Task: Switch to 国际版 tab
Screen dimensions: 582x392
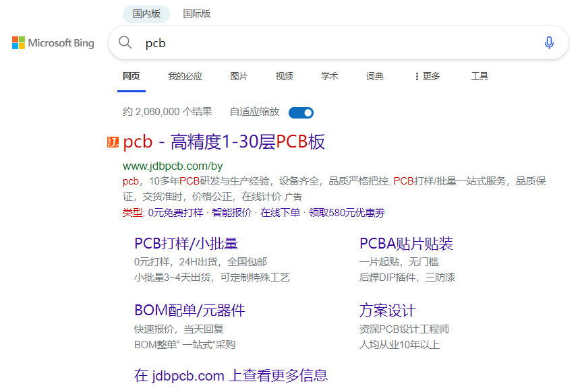Action: [197, 13]
